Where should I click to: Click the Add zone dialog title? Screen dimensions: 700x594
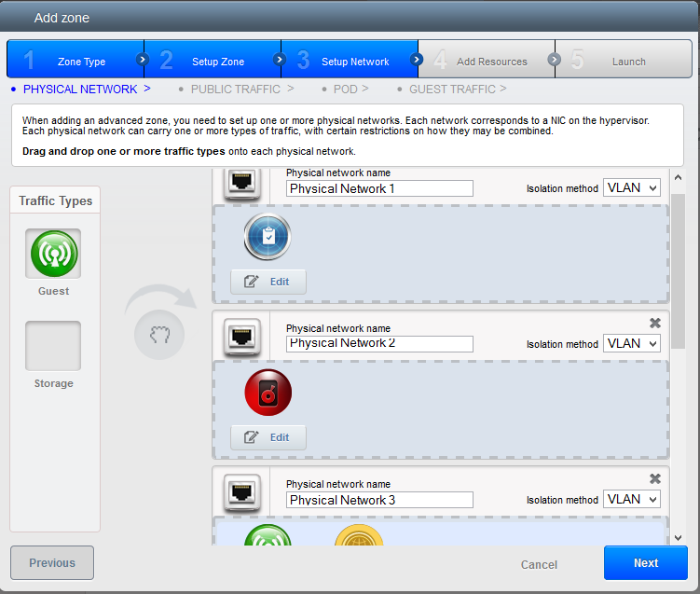click(x=62, y=18)
